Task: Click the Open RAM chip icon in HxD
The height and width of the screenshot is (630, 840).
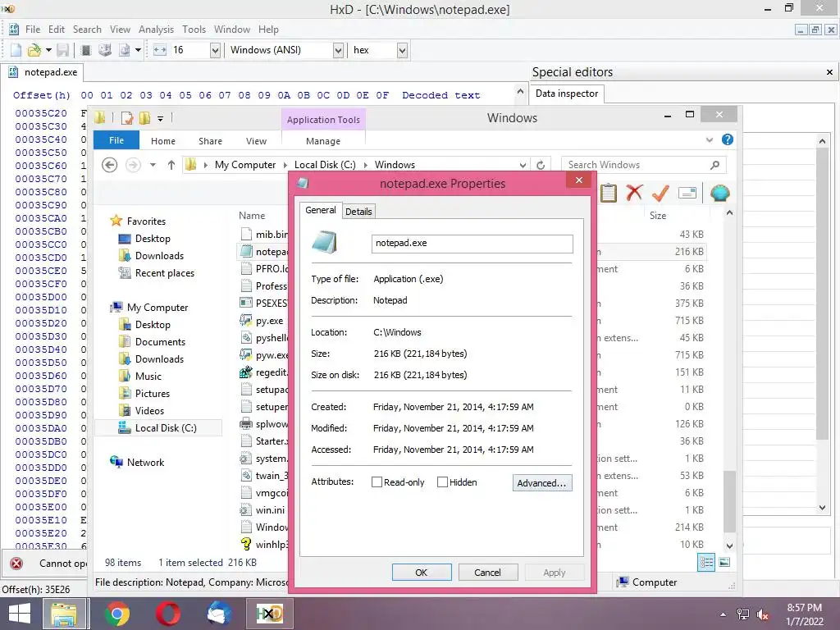Action: click(85, 50)
